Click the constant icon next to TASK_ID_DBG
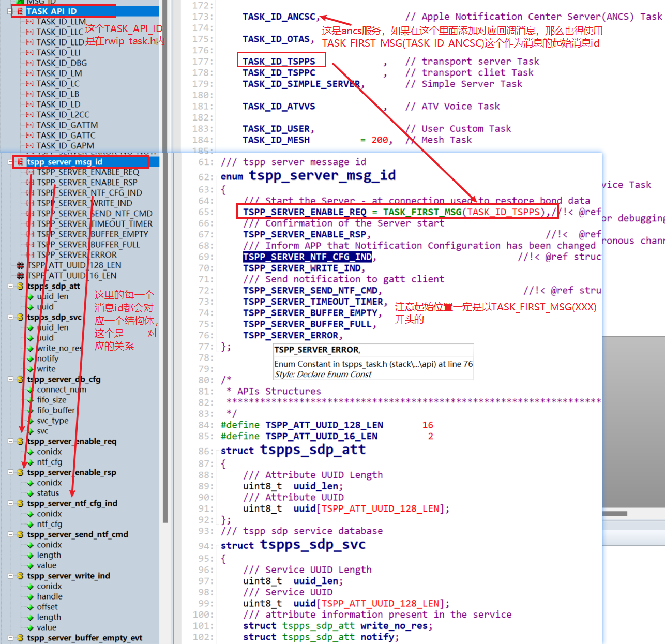The height and width of the screenshot is (644, 665). point(29,63)
